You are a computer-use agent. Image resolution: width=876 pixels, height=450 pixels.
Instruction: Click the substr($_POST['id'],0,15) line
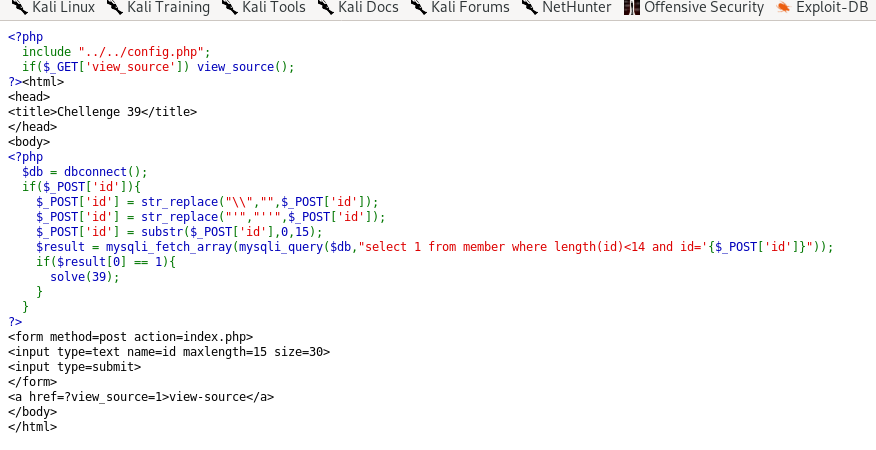[179, 232]
